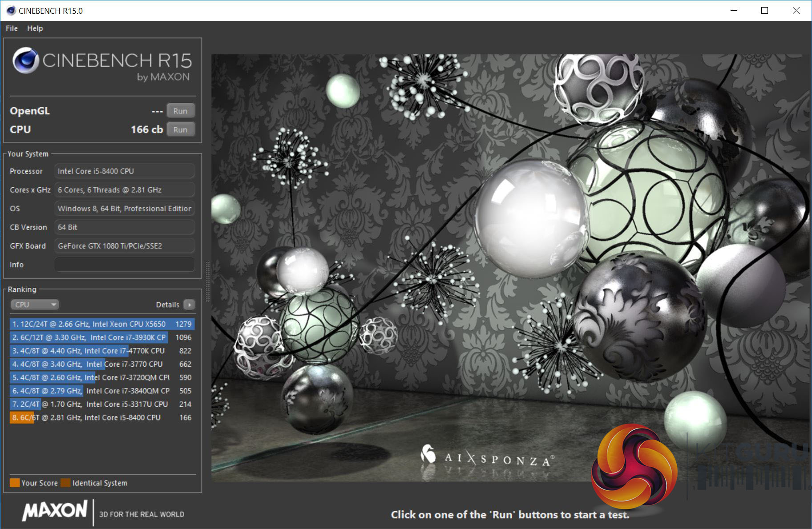Image resolution: width=812 pixels, height=529 pixels.
Task: Open the Help menu
Action: pyautogui.click(x=35, y=28)
